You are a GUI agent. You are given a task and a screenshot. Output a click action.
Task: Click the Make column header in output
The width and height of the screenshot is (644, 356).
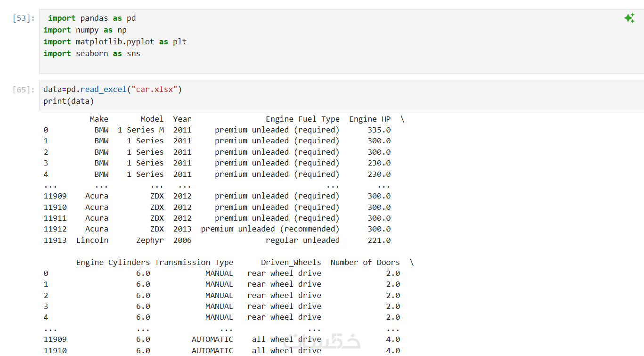click(99, 119)
